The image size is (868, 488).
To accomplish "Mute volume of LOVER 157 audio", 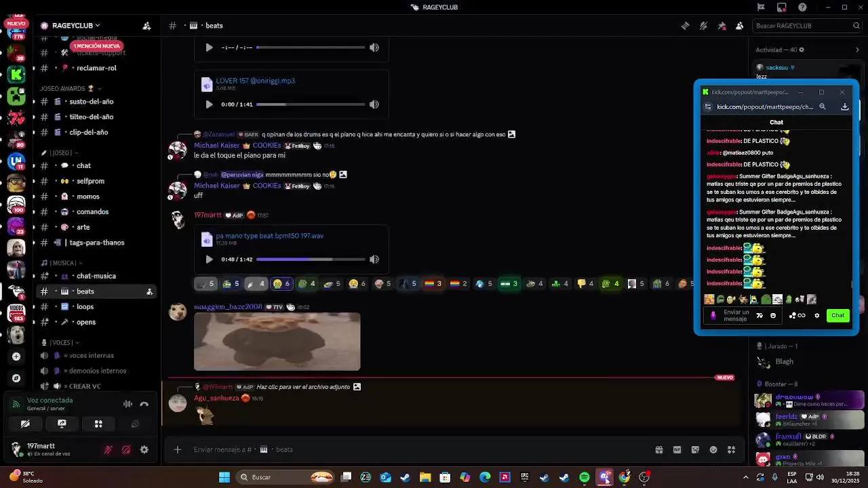I will (x=374, y=104).
